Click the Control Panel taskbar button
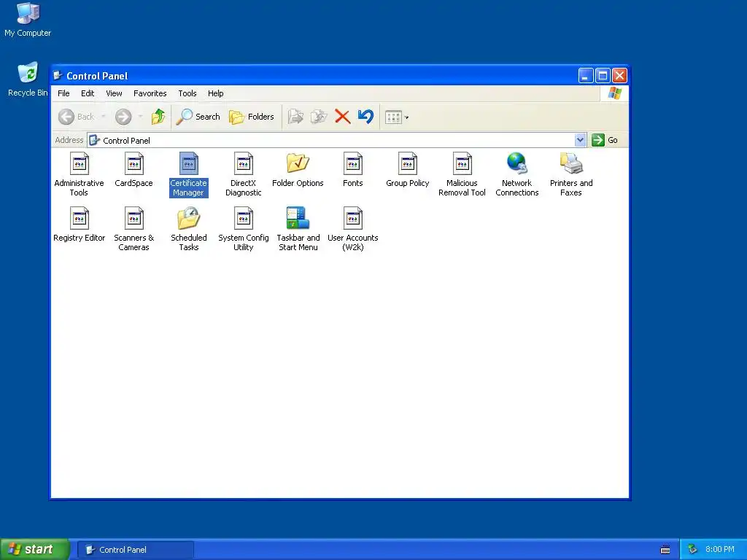 (136, 550)
